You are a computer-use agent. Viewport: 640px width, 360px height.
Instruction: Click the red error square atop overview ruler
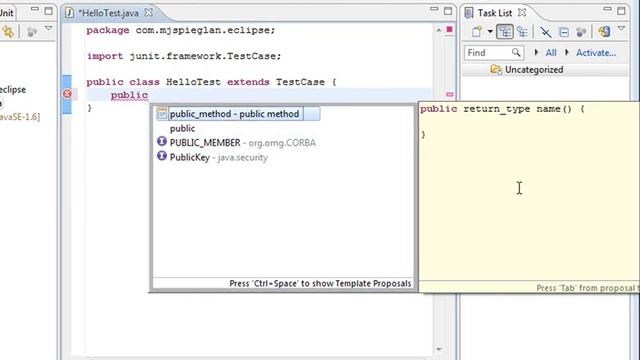coord(449,29)
